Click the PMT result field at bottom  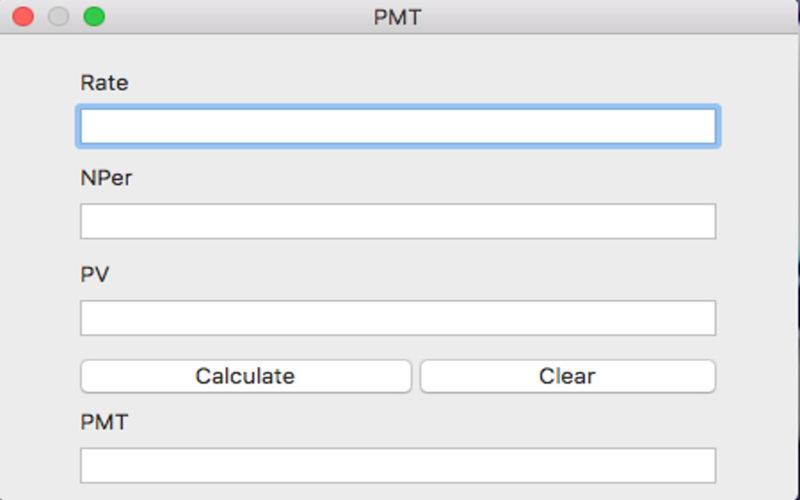(x=398, y=465)
